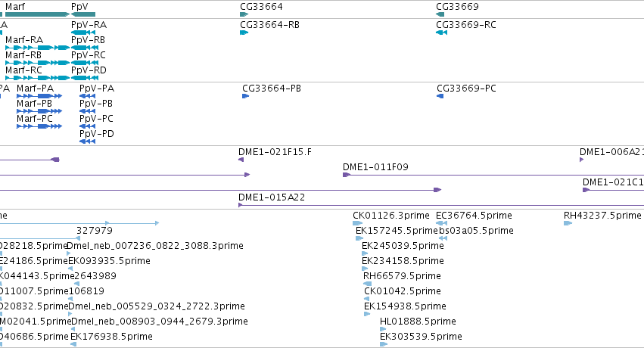
Task: Click the PpV gene arrow glyph
Action: point(83,14)
